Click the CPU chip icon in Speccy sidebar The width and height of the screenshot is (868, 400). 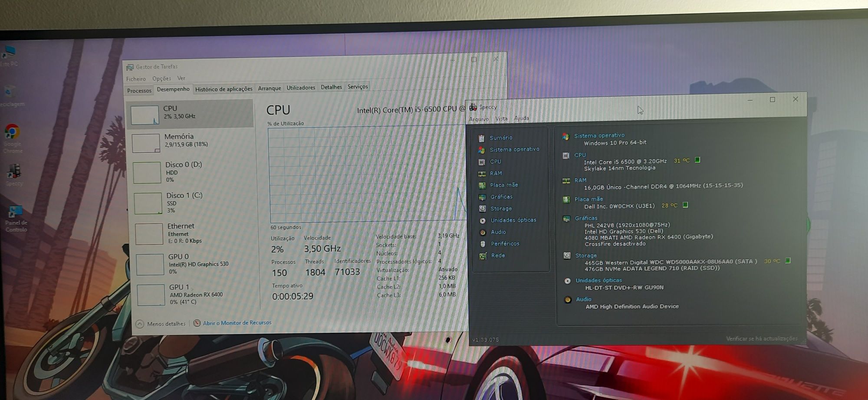tap(482, 162)
